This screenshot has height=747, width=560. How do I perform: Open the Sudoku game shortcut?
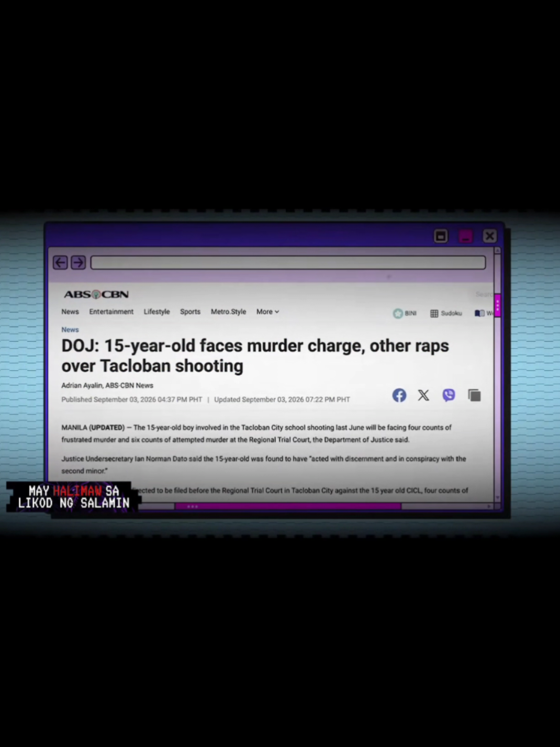[x=446, y=313]
